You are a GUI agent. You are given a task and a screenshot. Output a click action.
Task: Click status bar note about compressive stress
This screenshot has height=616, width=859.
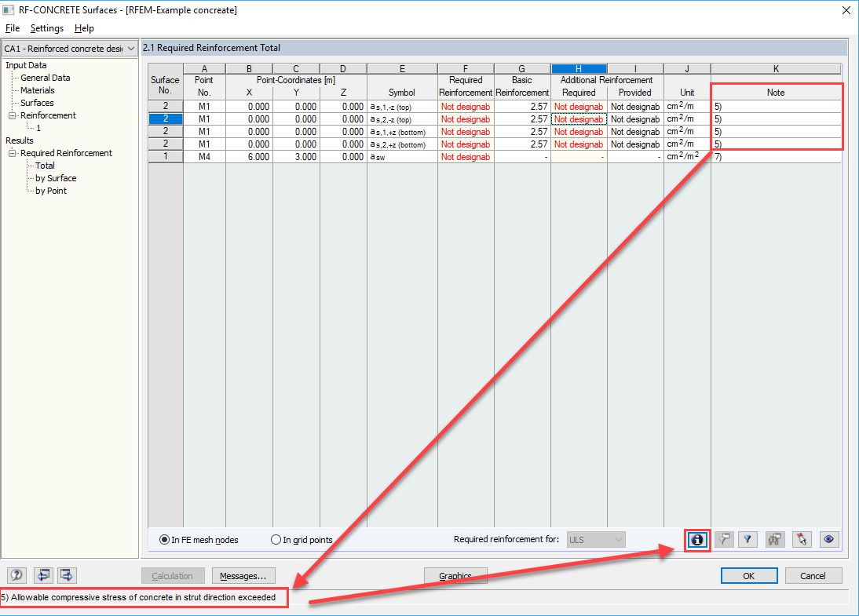click(x=139, y=597)
